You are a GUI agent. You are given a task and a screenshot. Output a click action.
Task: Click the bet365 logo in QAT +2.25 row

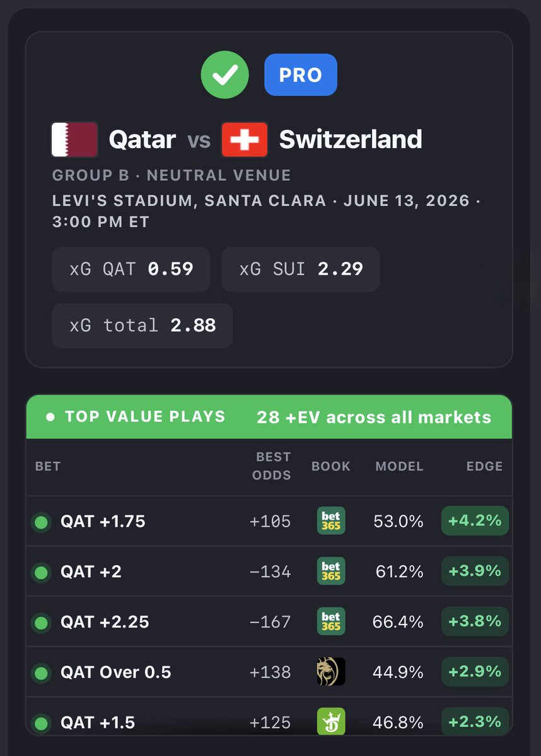pos(331,622)
